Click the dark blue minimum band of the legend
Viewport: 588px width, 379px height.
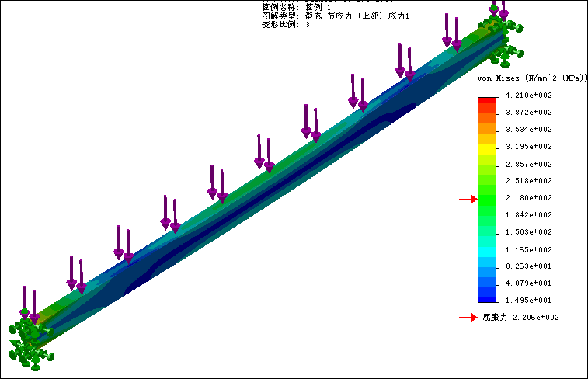click(486, 297)
